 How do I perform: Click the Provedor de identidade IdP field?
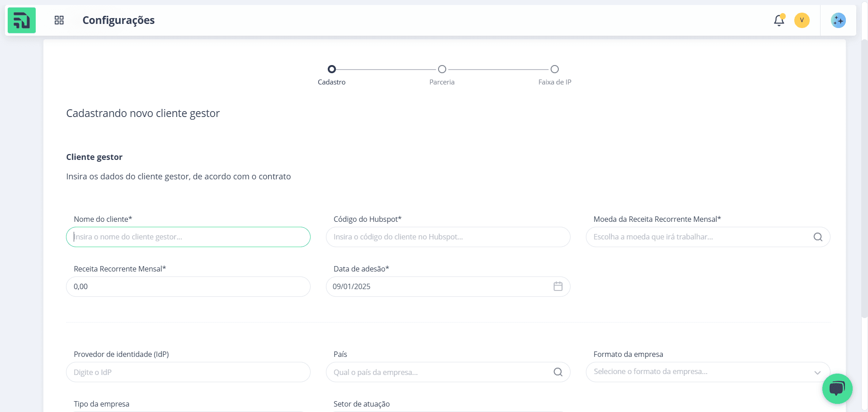(188, 372)
